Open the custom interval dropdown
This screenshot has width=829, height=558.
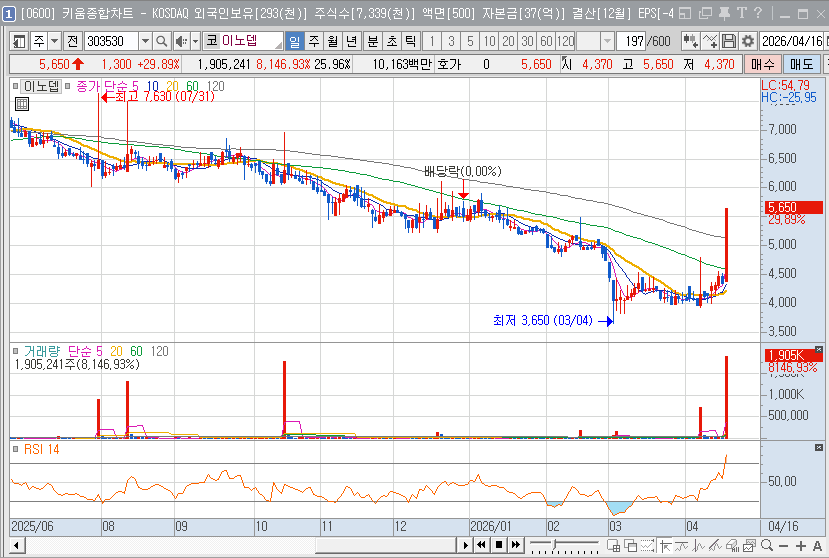[607, 41]
